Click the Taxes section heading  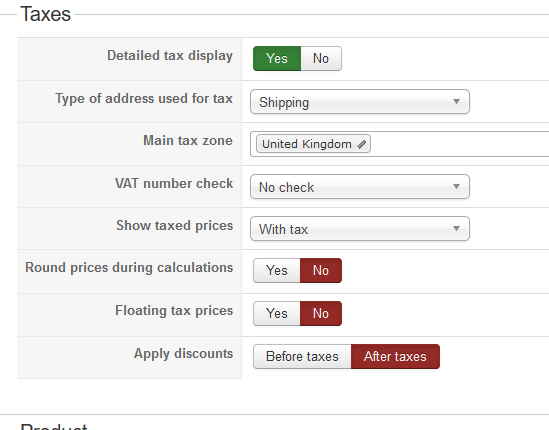(46, 14)
